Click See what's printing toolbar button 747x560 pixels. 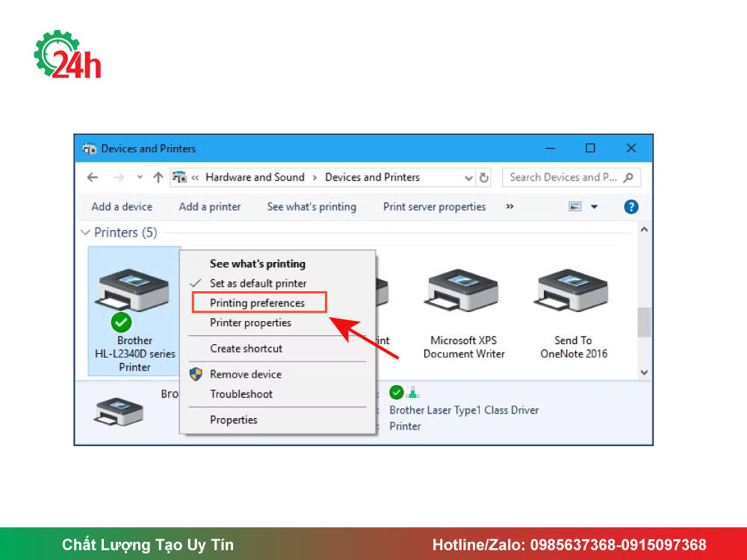click(x=311, y=207)
